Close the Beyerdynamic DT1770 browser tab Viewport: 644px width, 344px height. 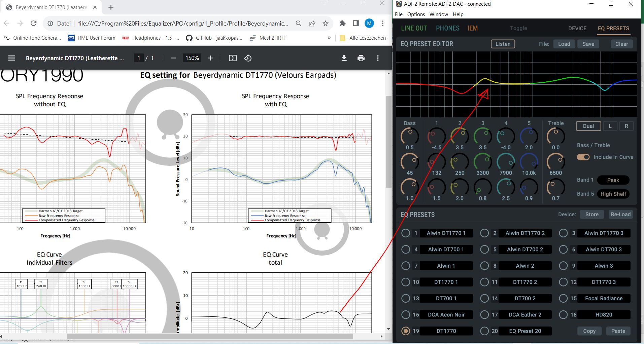(x=95, y=7)
